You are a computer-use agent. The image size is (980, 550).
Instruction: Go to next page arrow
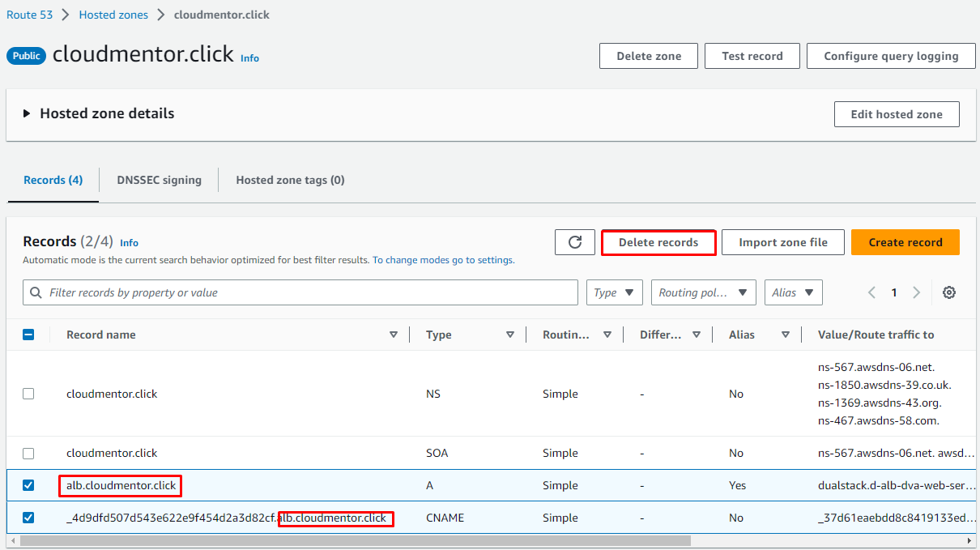(916, 292)
